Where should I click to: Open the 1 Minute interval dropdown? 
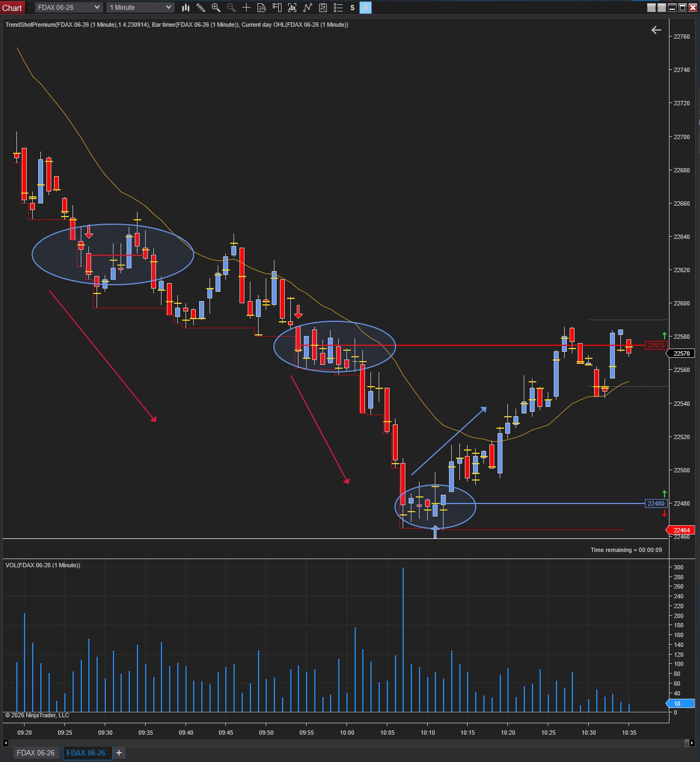[140, 8]
